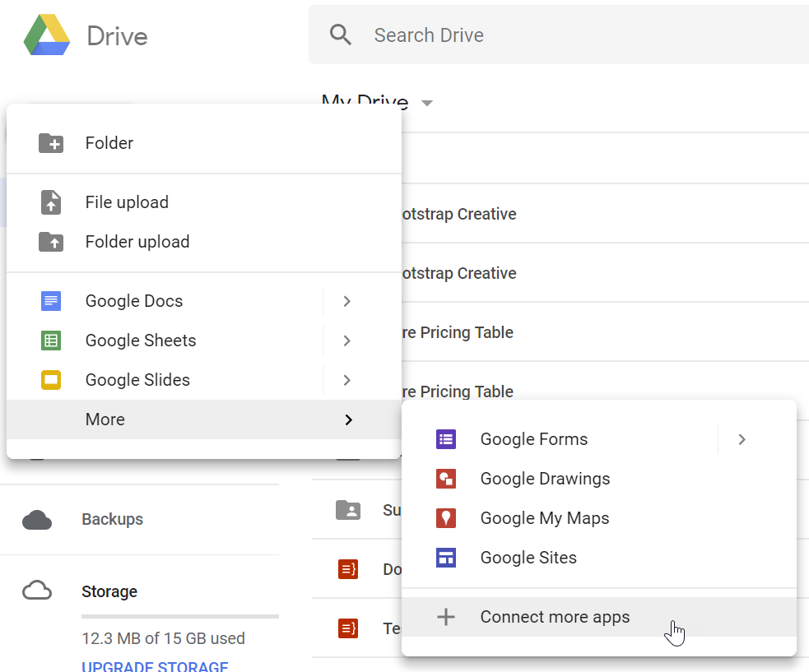The height and width of the screenshot is (672, 809).
Task: Open the More menu item
Action: point(204,419)
